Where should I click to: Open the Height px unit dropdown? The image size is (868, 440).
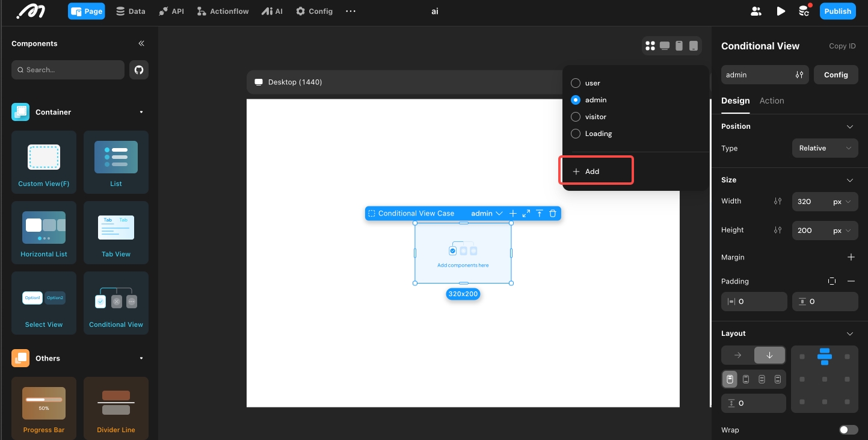coord(842,231)
